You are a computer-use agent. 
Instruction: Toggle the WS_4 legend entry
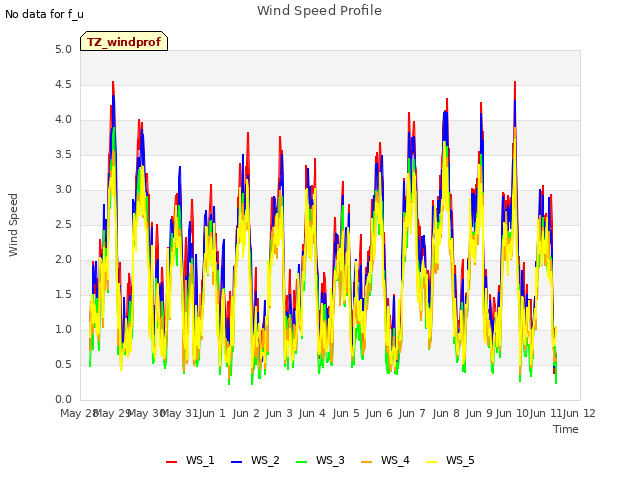[385, 460]
